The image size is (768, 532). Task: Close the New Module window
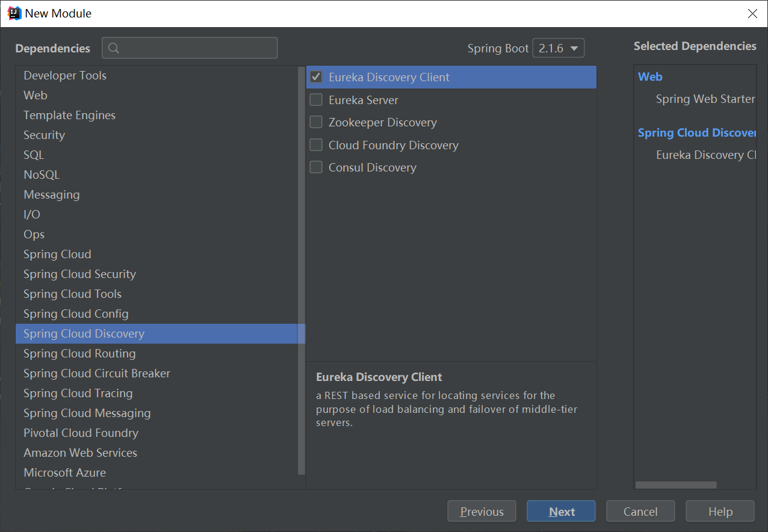[752, 13]
